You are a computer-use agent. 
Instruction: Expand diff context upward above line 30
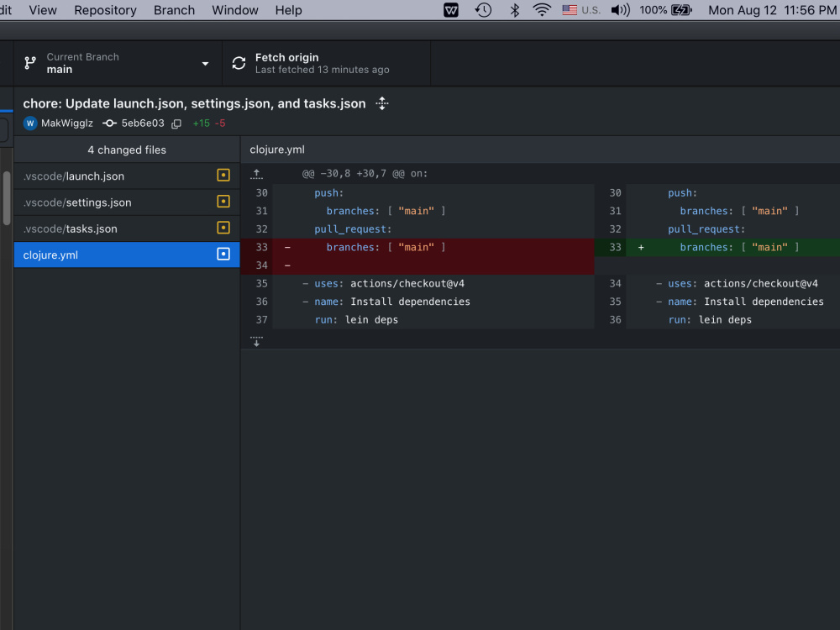(256, 174)
